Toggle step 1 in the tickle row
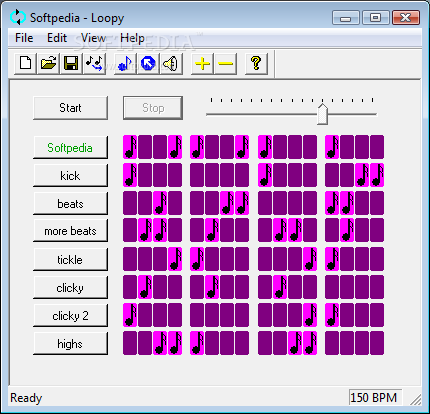The image size is (430, 414). coord(130,259)
